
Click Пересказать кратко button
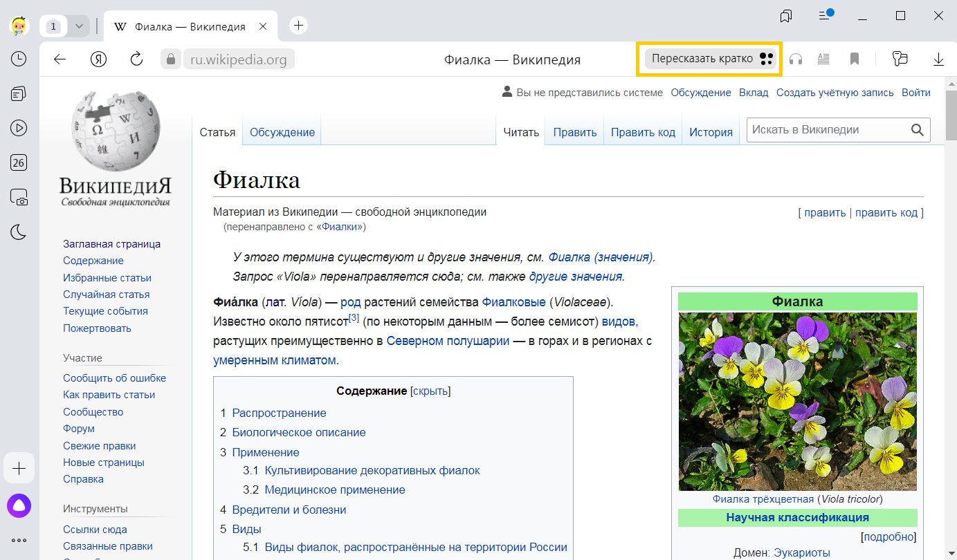pos(709,59)
